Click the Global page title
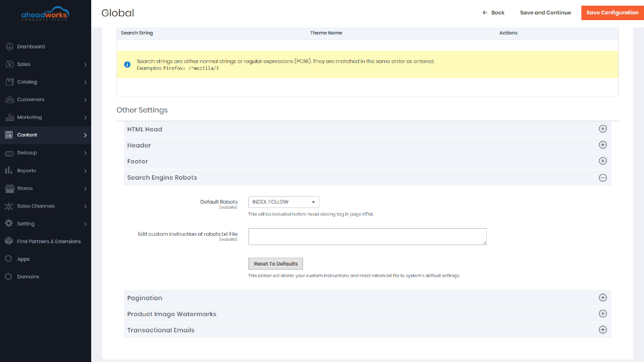The height and width of the screenshot is (362, 644). pos(118,13)
